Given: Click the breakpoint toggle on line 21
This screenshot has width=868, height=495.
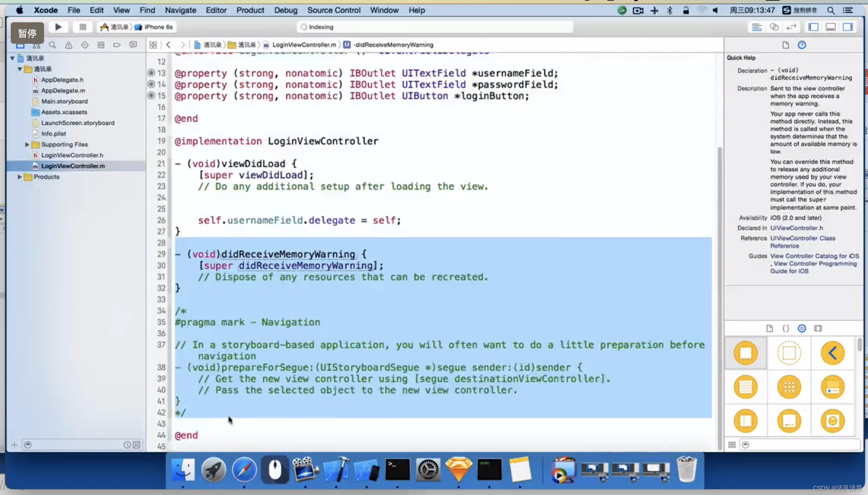Looking at the screenshot, I should (x=151, y=163).
